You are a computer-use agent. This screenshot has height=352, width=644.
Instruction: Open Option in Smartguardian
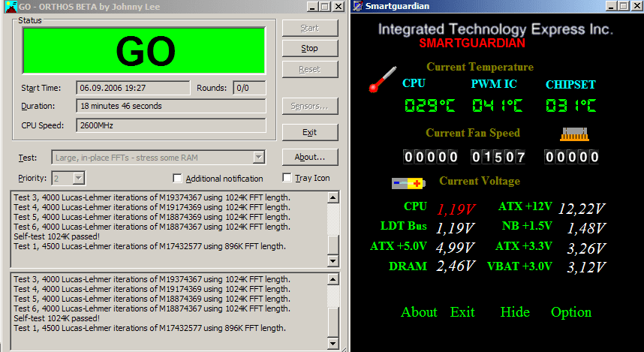click(571, 313)
